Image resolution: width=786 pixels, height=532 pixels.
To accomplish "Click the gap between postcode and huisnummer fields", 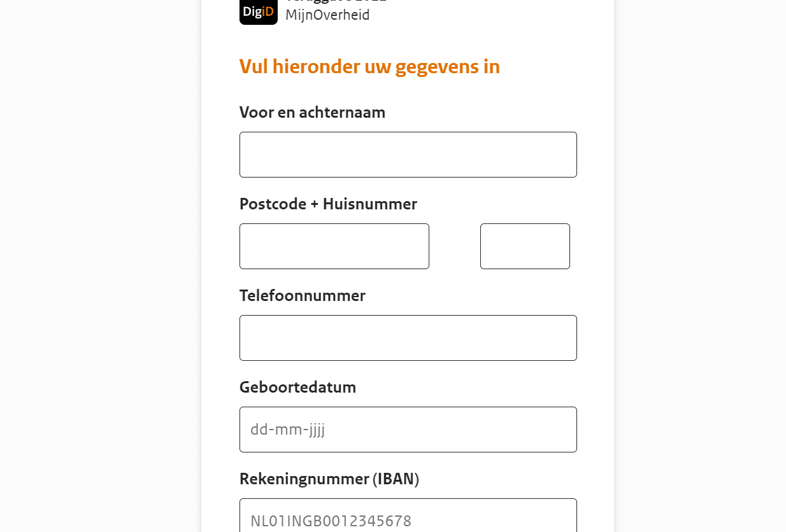I will click(454, 246).
